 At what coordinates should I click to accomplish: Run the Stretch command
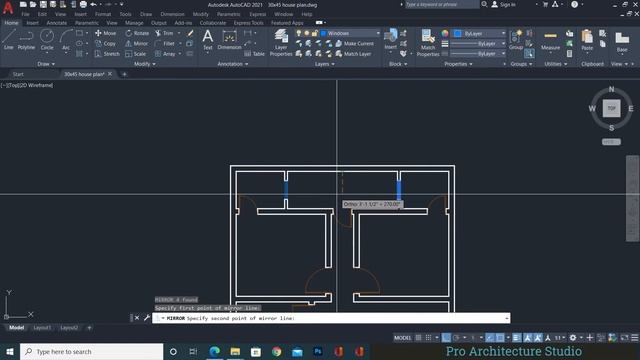coord(107,53)
